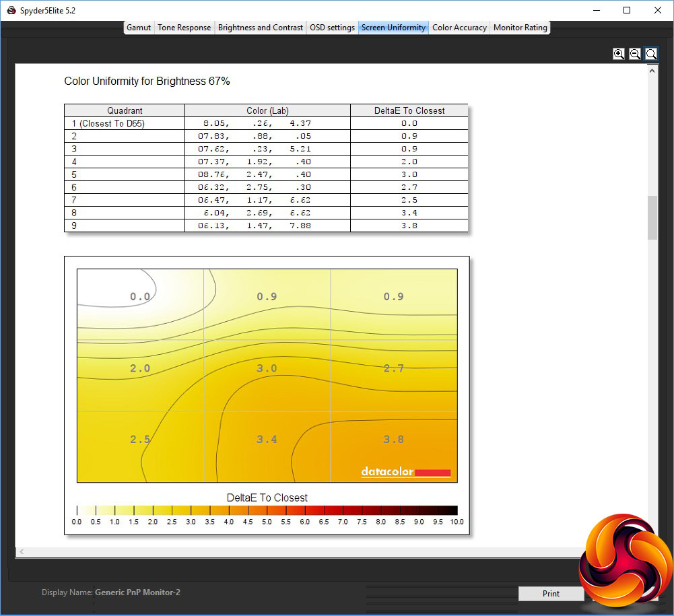
Task: Click the 2.0 value on the uniformity map
Action: coord(140,368)
